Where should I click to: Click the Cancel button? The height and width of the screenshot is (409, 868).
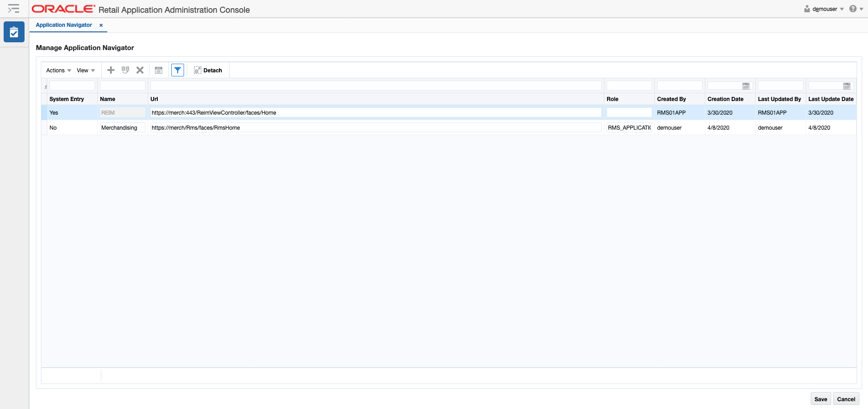pyautogui.click(x=846, y=399)
